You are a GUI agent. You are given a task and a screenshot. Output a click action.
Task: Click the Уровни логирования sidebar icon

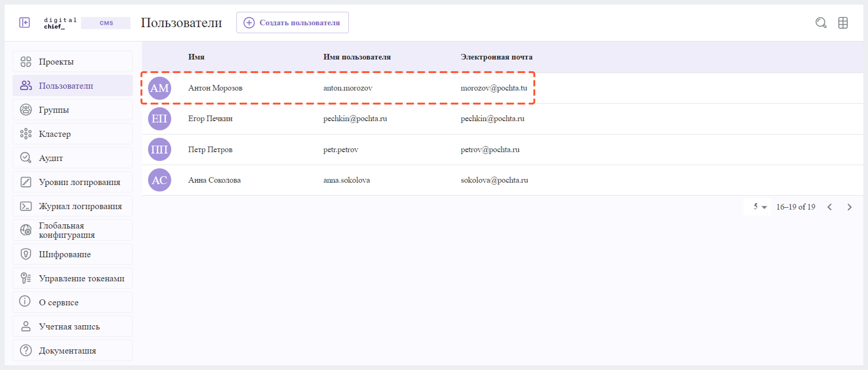(26, 182)
